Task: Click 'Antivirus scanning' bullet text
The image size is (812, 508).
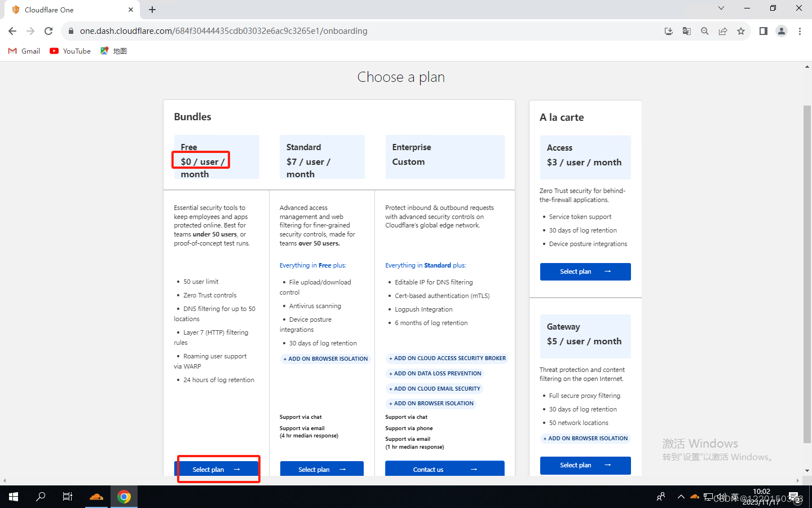Action: [x=315, y=306]
